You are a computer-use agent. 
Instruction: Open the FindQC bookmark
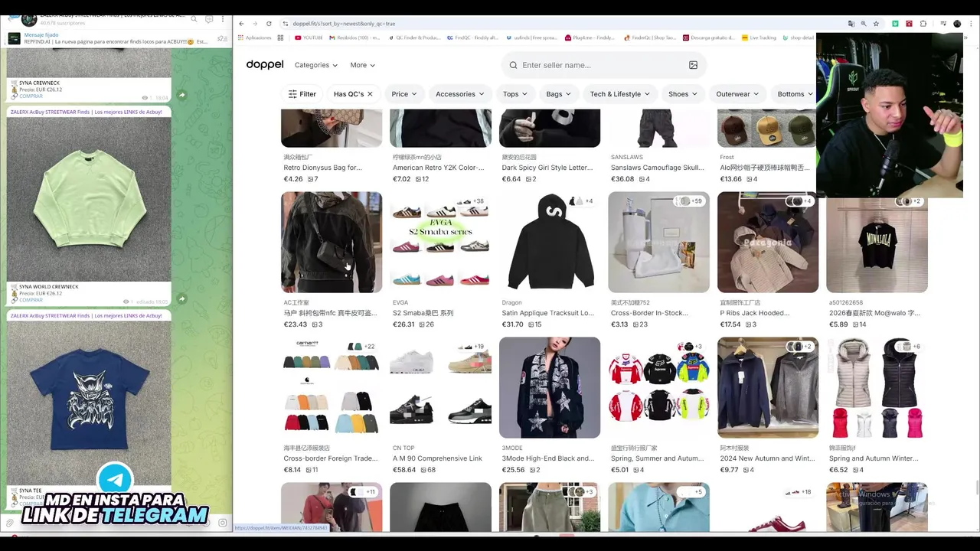click(472, 37)
